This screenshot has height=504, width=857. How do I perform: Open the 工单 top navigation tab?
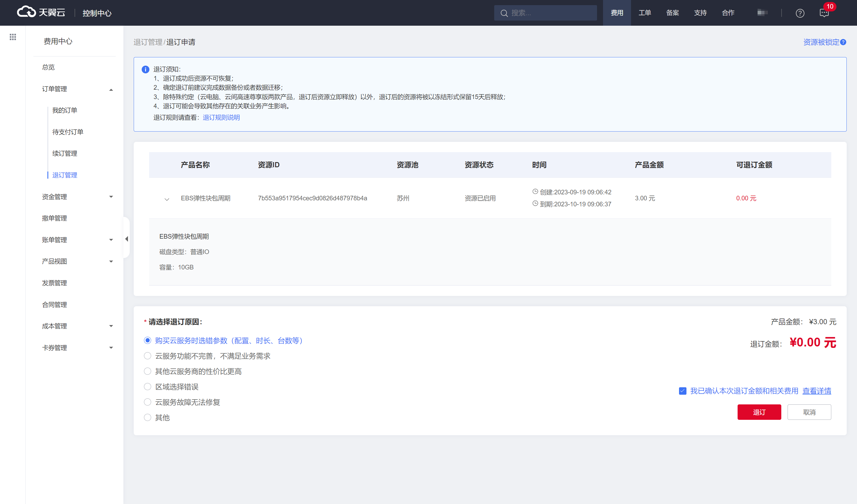(x=644, y=13)
